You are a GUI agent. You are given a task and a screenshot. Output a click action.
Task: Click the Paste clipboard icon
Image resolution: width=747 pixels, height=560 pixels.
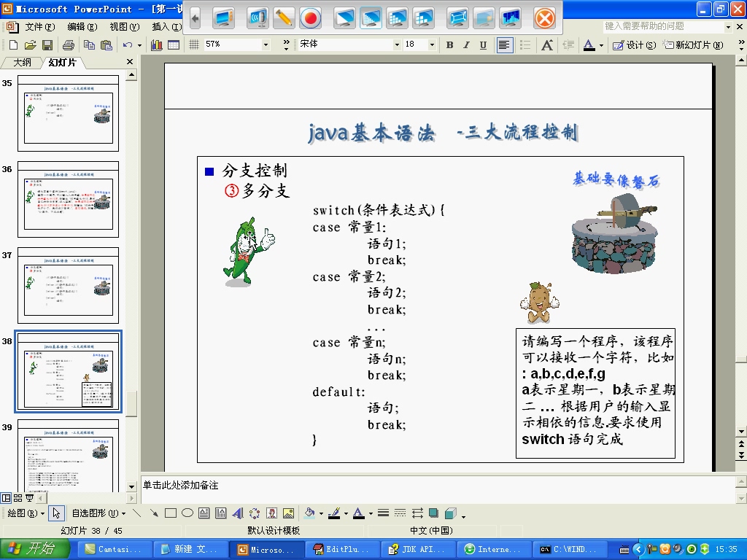click(x=107, y=44)
